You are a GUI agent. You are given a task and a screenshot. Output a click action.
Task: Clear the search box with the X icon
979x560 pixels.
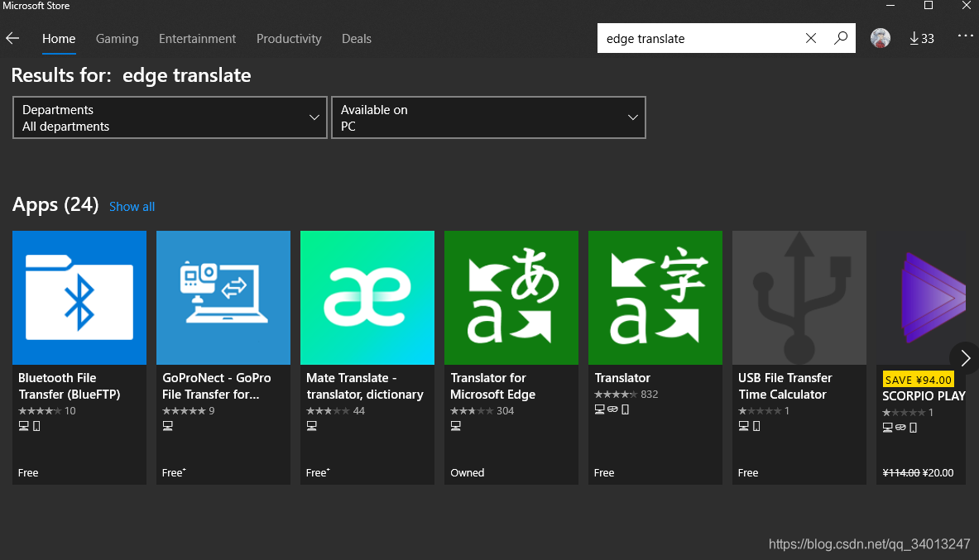click(810, 38)
